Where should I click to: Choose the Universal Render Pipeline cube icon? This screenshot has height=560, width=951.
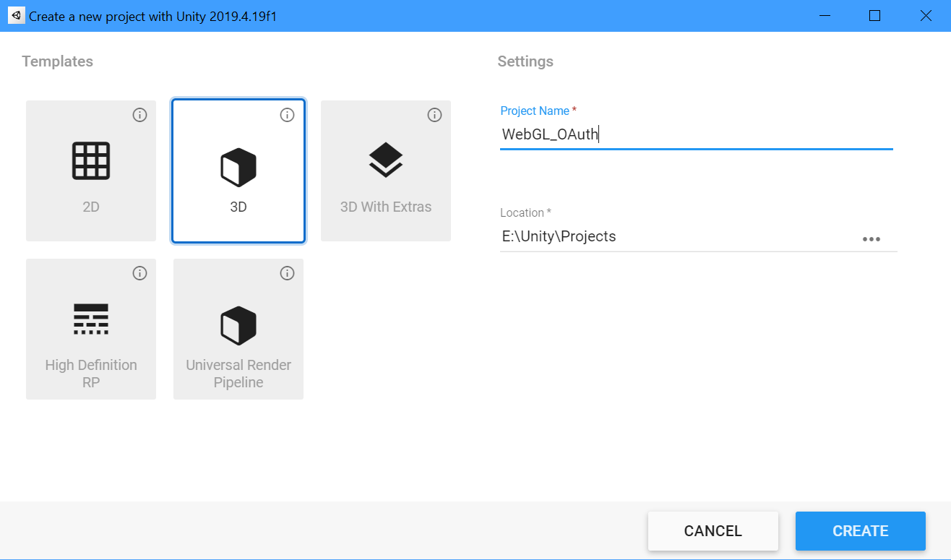(x=238, y=325)
